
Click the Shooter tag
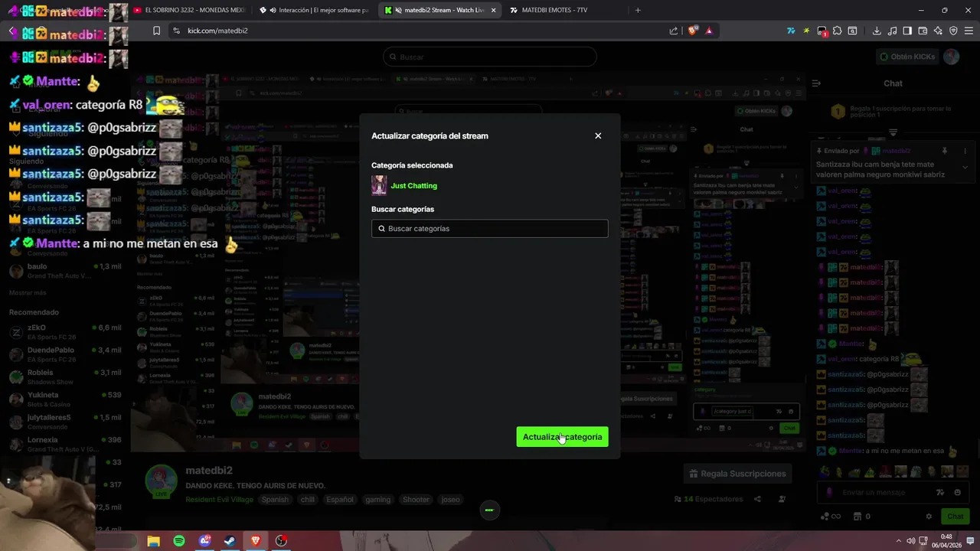coord(416,500)
